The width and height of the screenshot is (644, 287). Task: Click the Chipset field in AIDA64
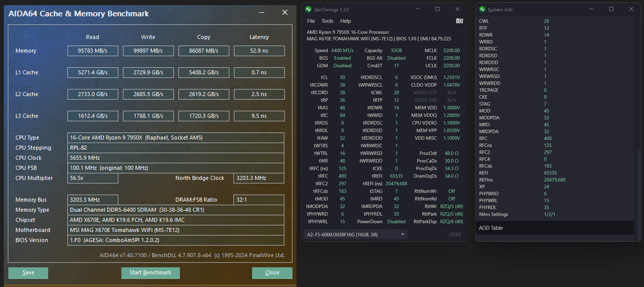(176, 220)
